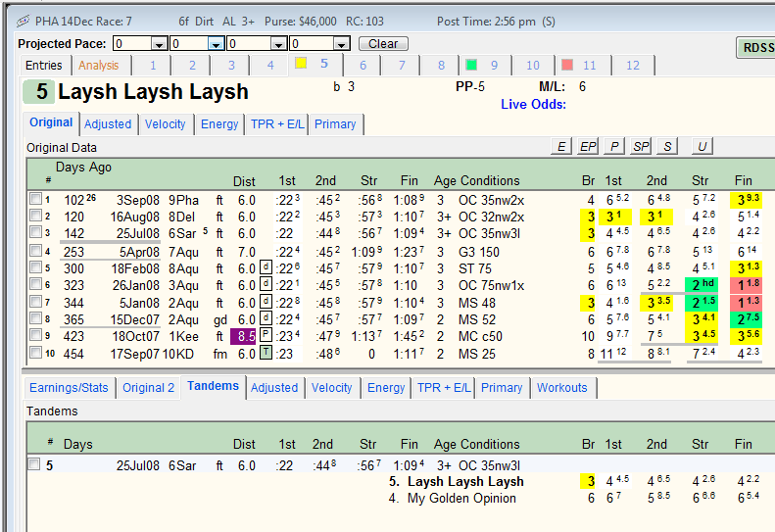Click the 'P' marker in the 18Oct07 row

[266, 335]
